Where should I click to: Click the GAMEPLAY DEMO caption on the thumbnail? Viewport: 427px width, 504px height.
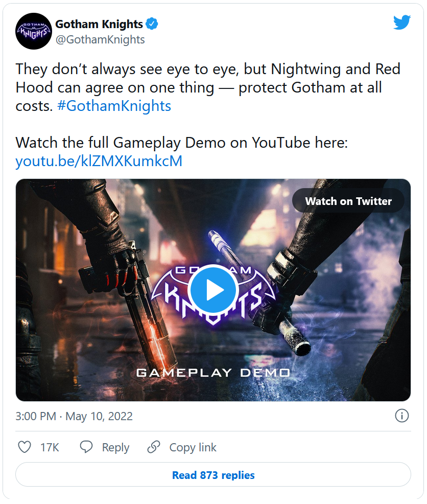pos(213,373)
